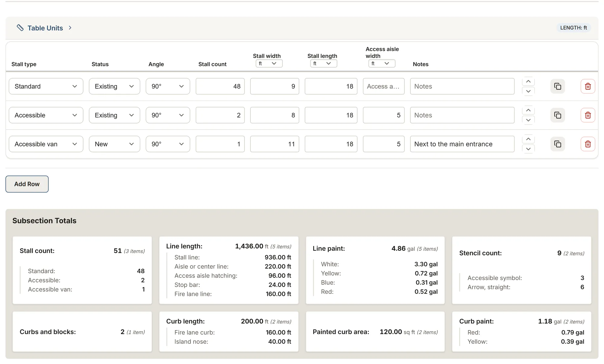Delete the Accessible stall row
This screenshot has width=604, height=364.
[588, 115]
